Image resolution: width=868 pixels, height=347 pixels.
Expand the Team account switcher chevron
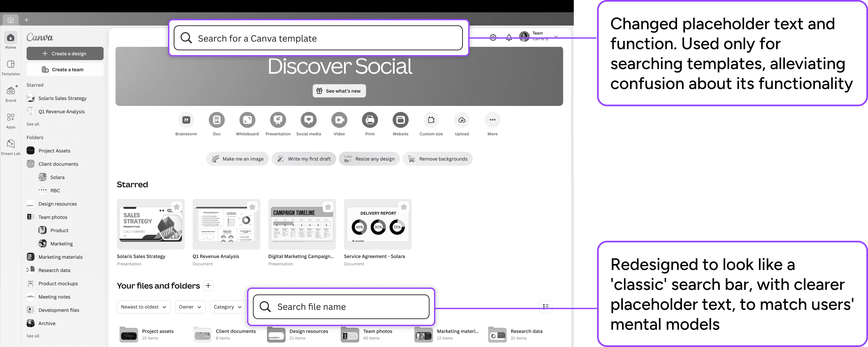pyautogui.click(x=556, y=37)
